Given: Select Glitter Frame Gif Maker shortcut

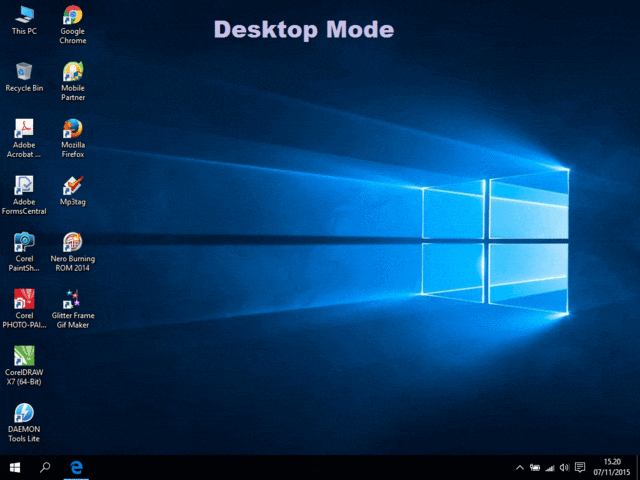Looking at the screenshot, I should point(73,309).
